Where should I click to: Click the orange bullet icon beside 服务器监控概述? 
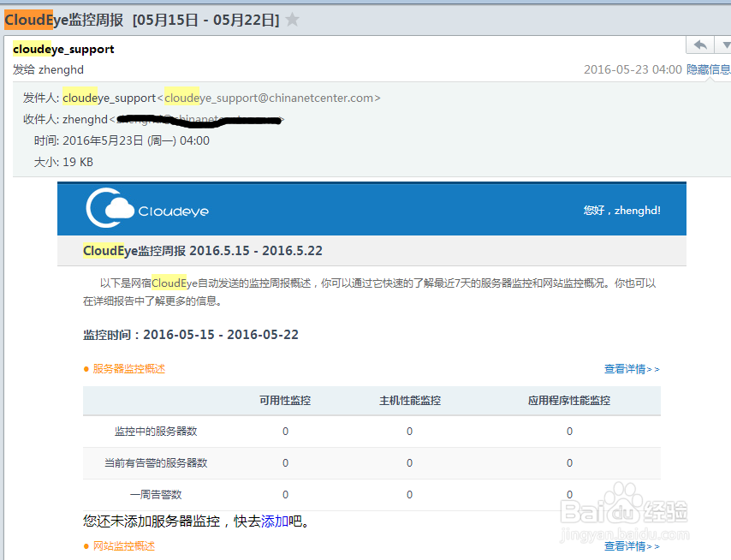[87, 368]
